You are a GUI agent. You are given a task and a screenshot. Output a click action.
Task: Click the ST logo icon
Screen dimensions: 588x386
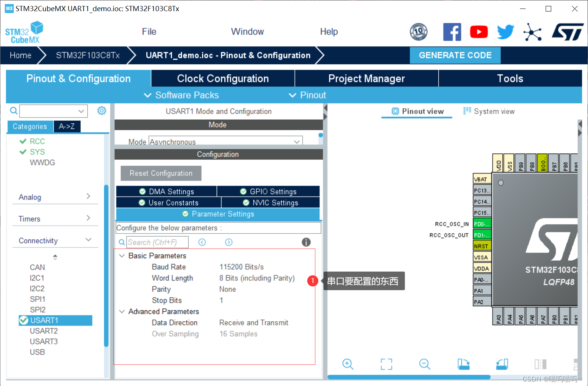[x=568, y=32]
